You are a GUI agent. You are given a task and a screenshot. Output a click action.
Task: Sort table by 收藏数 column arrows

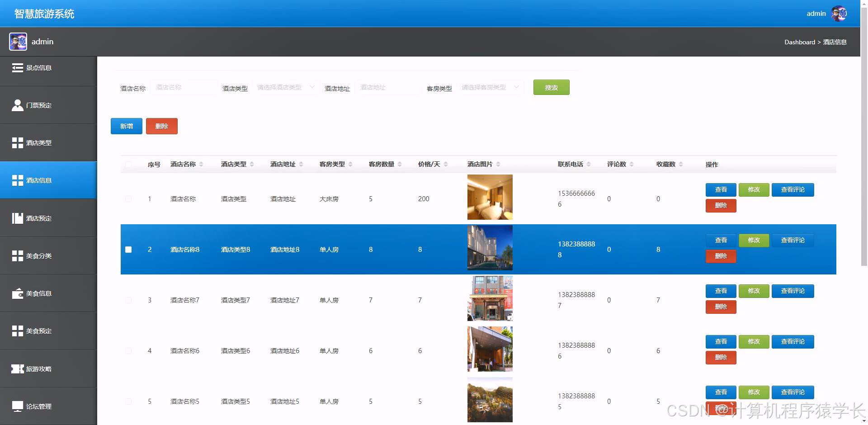pos(681,164)
